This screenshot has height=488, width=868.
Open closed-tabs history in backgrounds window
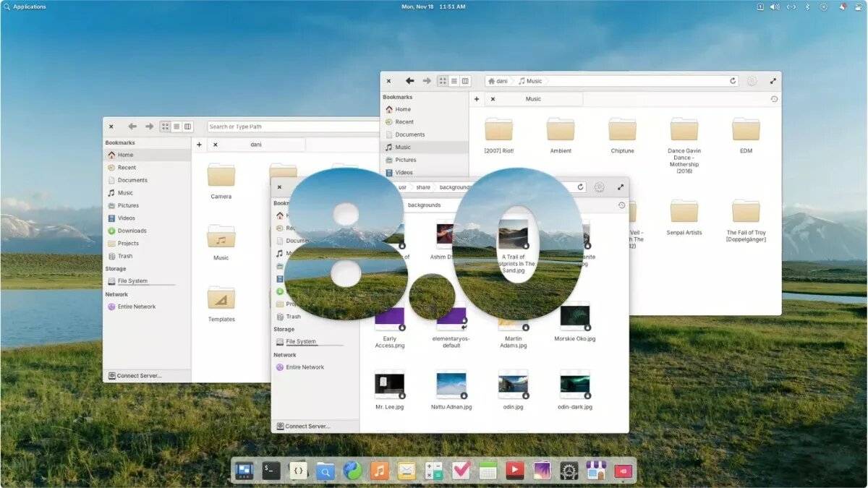[x=621, y=205]
